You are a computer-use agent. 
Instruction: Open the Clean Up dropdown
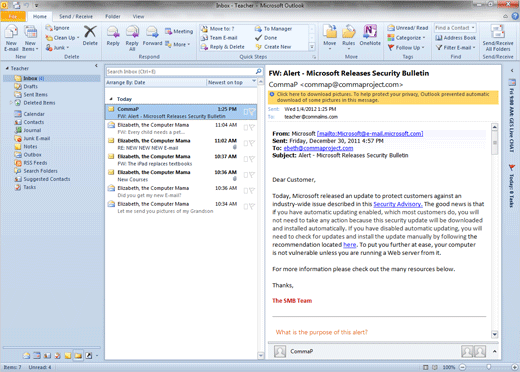coord(62,38)
